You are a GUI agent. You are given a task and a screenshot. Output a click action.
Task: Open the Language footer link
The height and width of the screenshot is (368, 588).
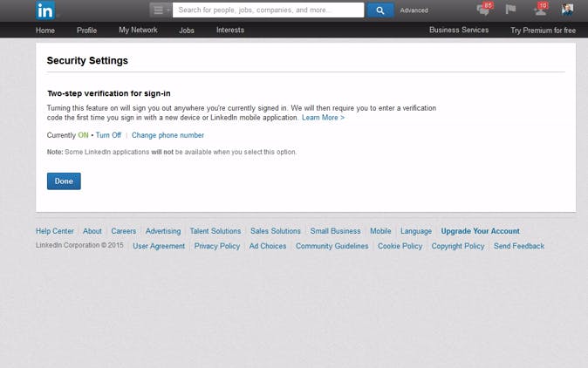(x=416, y=231)
